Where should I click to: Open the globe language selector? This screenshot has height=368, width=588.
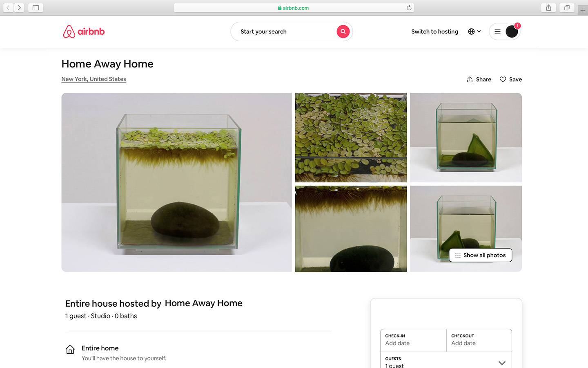coord(474,31)
